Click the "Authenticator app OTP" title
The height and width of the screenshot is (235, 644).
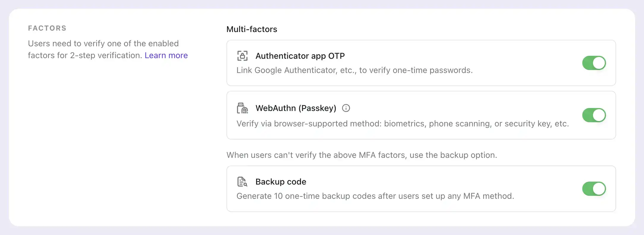pos(300,56)
